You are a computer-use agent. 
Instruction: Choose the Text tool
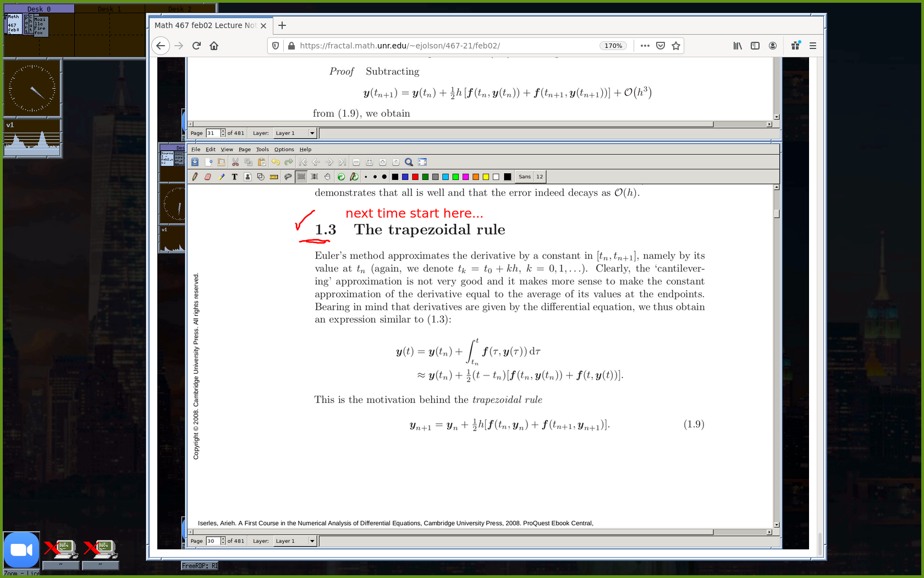pyautogui.click(x=234, y=177)
